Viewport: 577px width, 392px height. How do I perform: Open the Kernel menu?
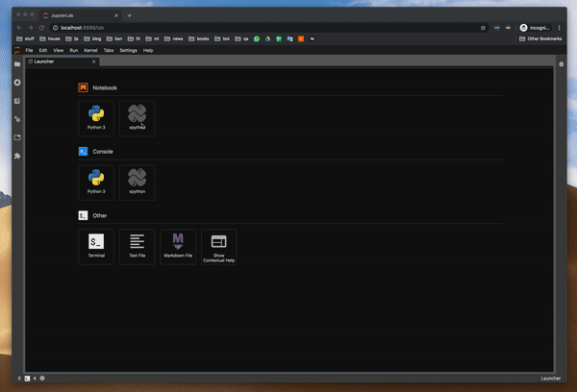pyautogui.click(x=90, y=50)
